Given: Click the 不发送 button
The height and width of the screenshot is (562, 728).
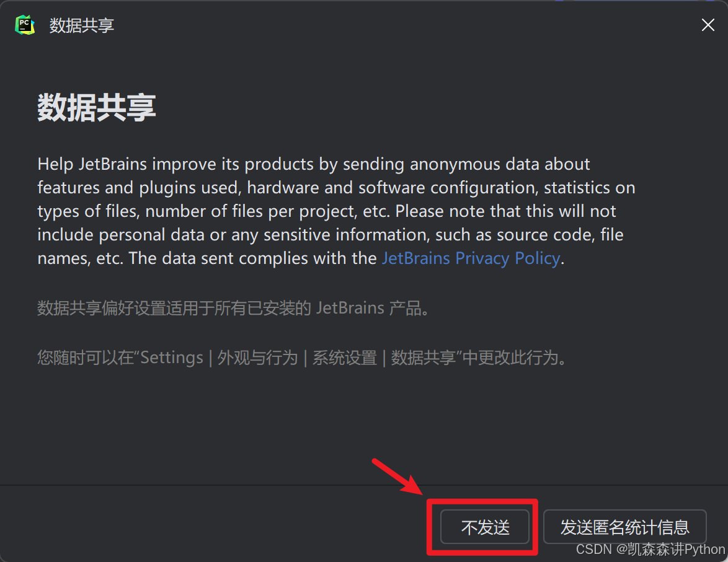Looking at the screenshot, I should point(485,527).
